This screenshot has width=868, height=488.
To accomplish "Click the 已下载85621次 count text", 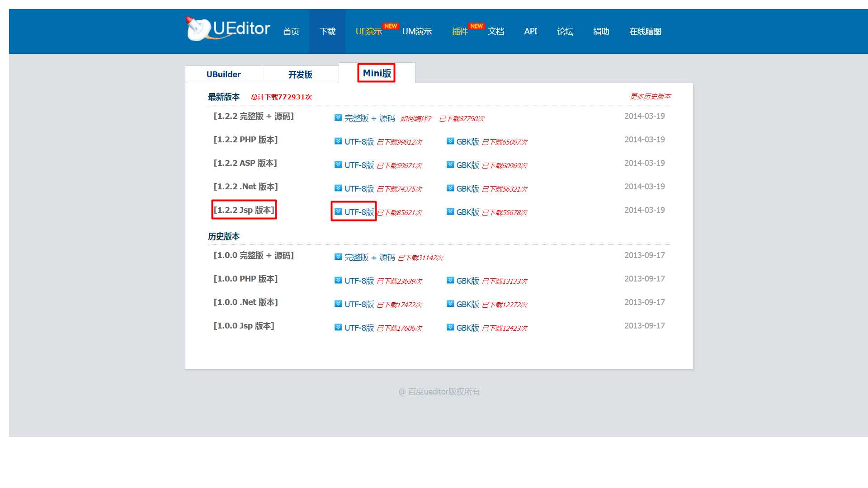I will tap(399, 213).
